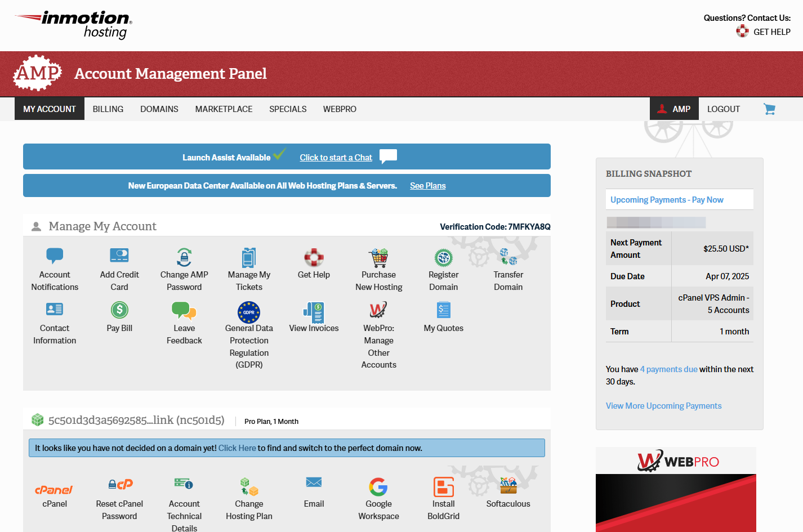803x532 pixels.
Task: Click the Register Domain icon
Action: click(x=444, y=258)
